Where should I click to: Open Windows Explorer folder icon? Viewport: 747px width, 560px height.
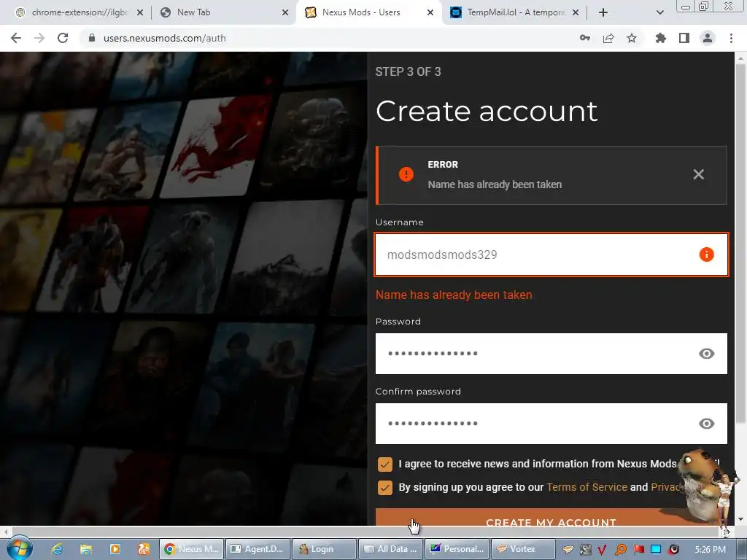(86, 549)
